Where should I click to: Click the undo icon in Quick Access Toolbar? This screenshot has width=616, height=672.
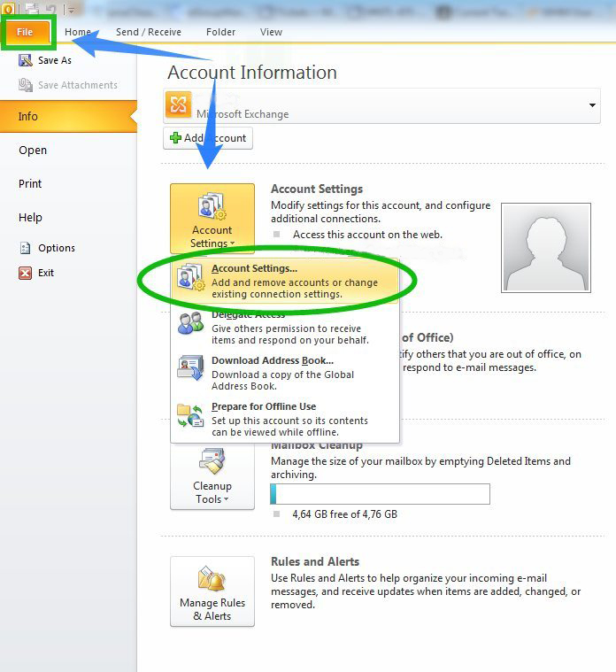50,9
